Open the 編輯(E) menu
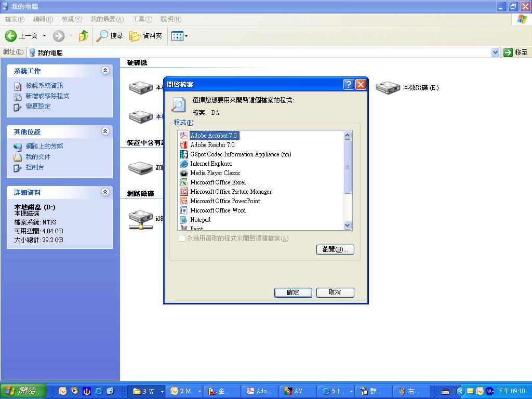532x399 pixels. tap(43, 19)
